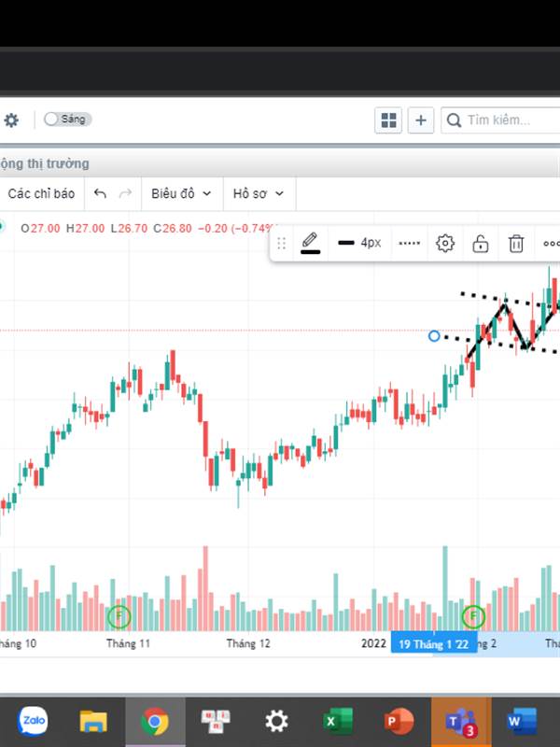This screenshot has height=747, width=560.
Task: Open Excel from the taskbar
Action: 338,721
